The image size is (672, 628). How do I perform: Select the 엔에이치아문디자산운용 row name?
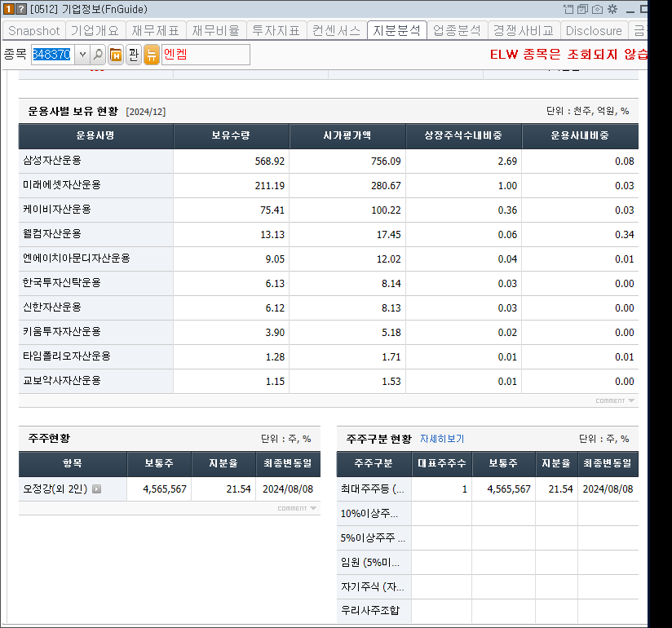77,258
